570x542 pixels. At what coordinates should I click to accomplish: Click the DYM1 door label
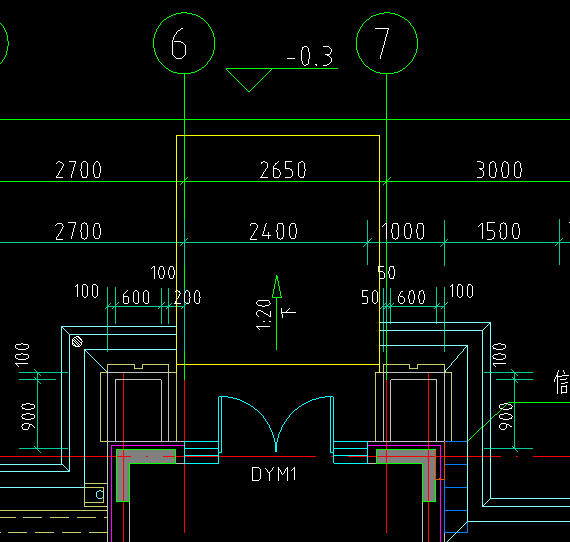tap(274, 474)
